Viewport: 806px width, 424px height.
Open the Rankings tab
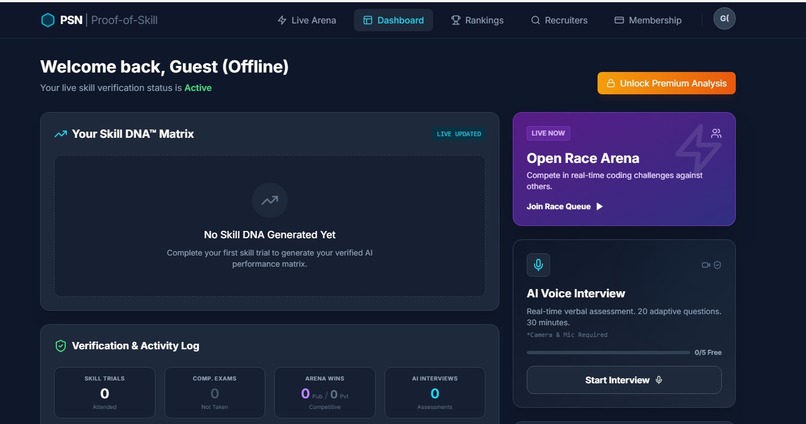point(477,20)
